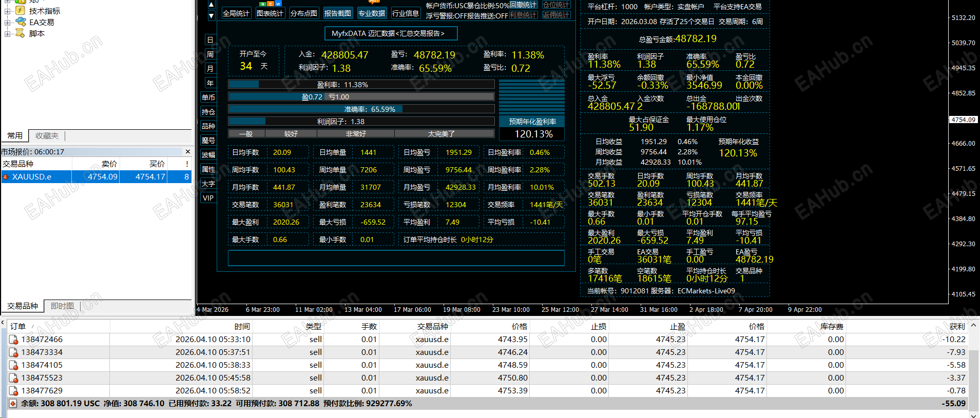Screen dimensions: 980x418
Task: Click the MyfxDATA 迈汇数据 report title button
Action: point(391,33)
